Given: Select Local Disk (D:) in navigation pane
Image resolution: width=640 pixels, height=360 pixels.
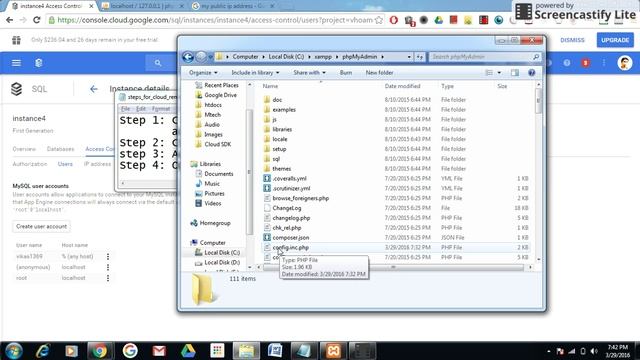Looking at the screenshot, I should pyautogui.click(x=222, y=262).
